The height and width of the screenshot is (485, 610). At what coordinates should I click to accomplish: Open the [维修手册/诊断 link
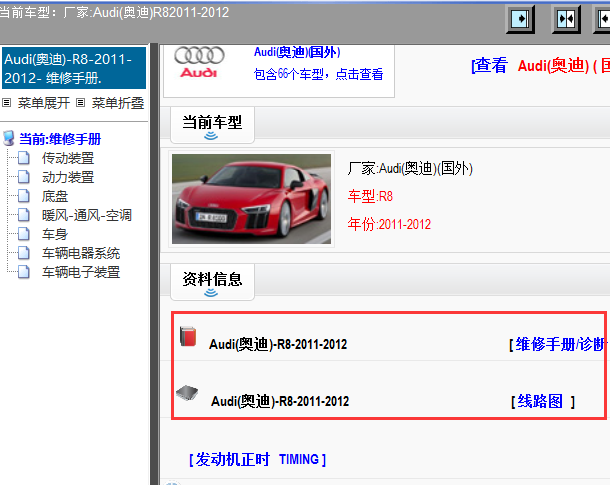click(x=558, y=344)
